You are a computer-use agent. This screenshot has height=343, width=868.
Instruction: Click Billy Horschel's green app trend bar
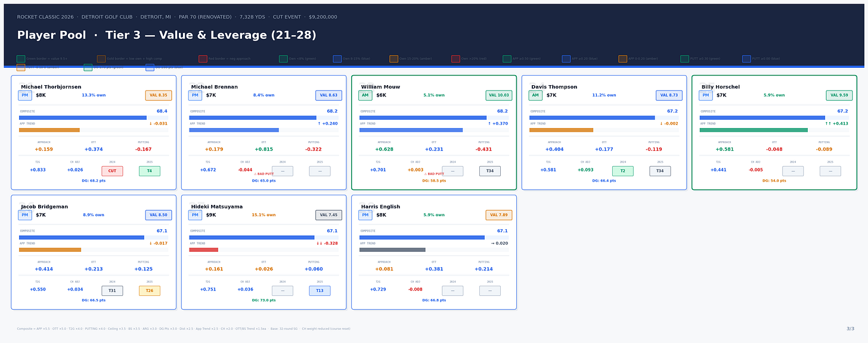754,130
